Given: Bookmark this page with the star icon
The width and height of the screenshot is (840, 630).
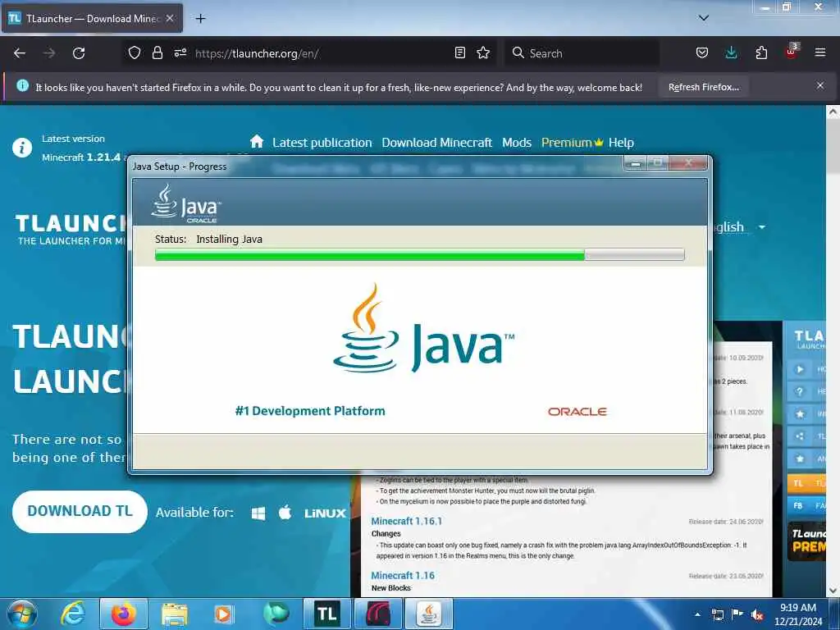Looking at the screenshot, I should click(x=483, y=52).
